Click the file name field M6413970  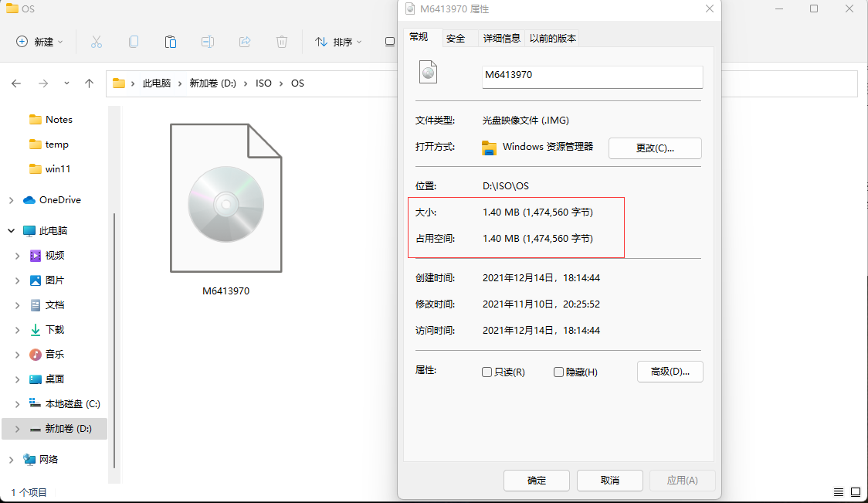pos(592,76)
